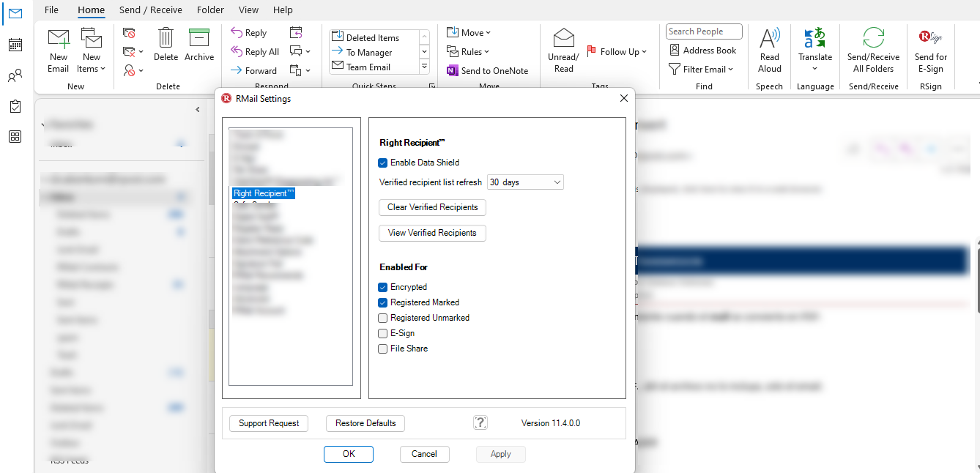This screenshot has width=980, height=473.
Task: Uncheck the Registered Marked checkbox
Action: click(x=382, y=302)
